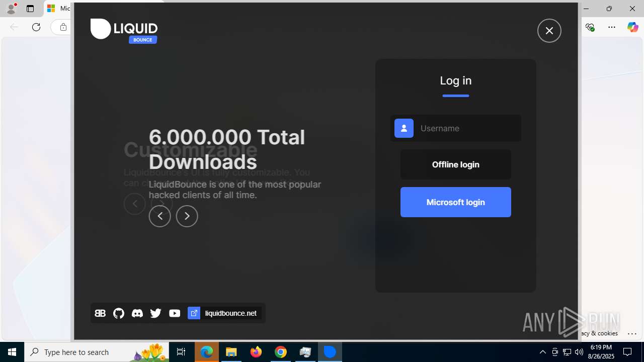Open the Windows Start menu

pos(12,352)
